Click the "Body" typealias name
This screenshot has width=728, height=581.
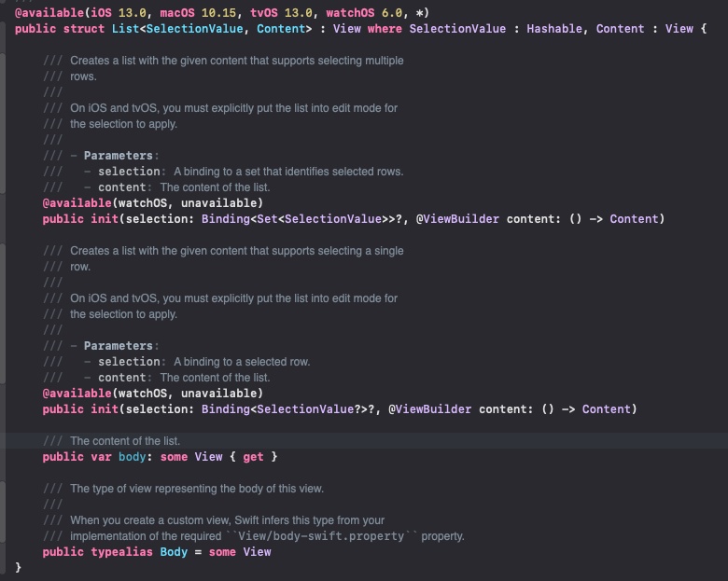(x=174, y=552)
